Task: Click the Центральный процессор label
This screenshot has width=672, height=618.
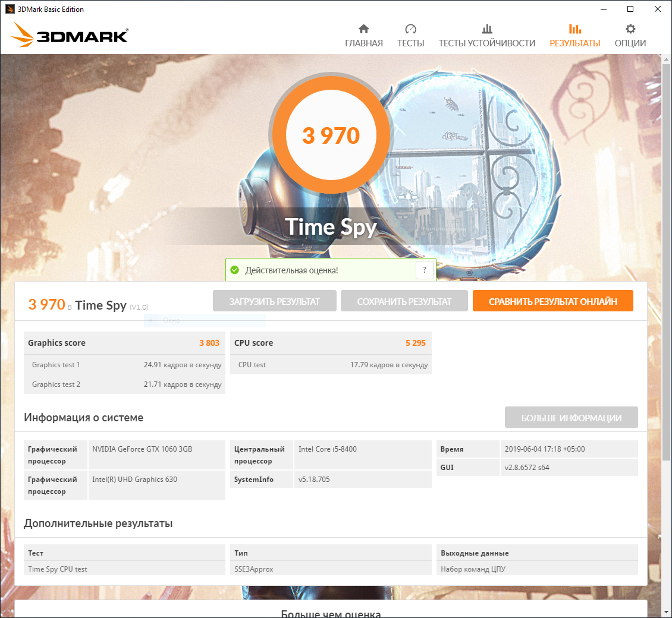Action: click(x=259, y=455)
